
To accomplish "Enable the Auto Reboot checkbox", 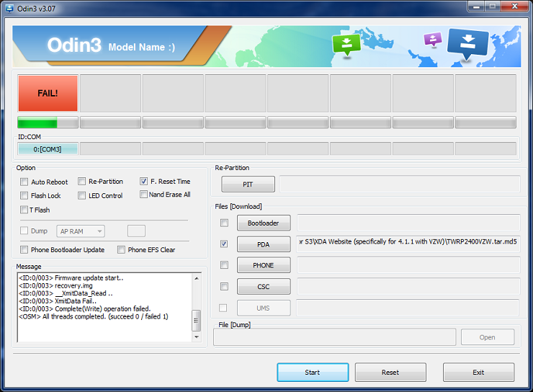I will click(x=24, y=182).
